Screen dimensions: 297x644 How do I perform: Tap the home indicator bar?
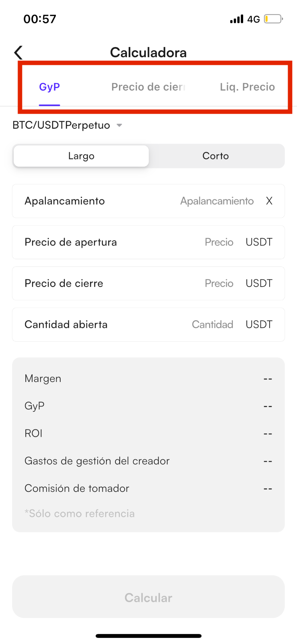click(x=148, y=636)
